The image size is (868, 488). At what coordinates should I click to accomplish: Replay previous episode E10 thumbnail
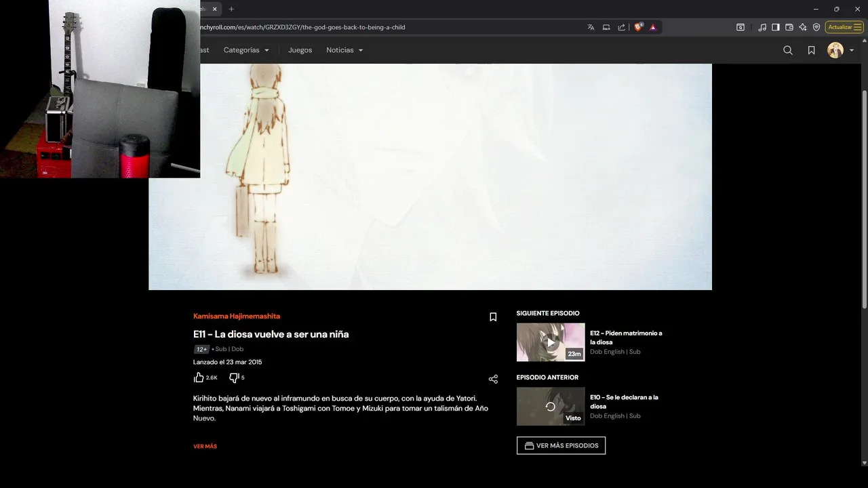[x=551, y=407]
